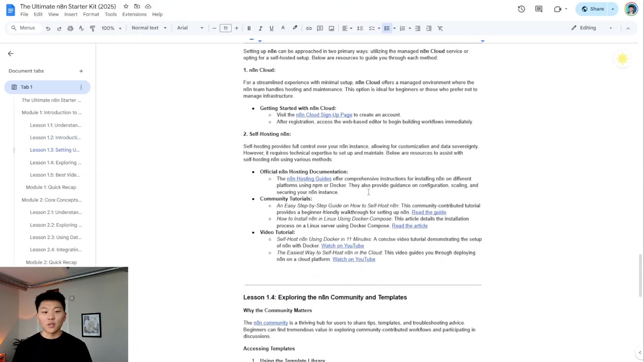644x362 pixels.
Task: Open the Edit menu
Action: coord(38,14)
